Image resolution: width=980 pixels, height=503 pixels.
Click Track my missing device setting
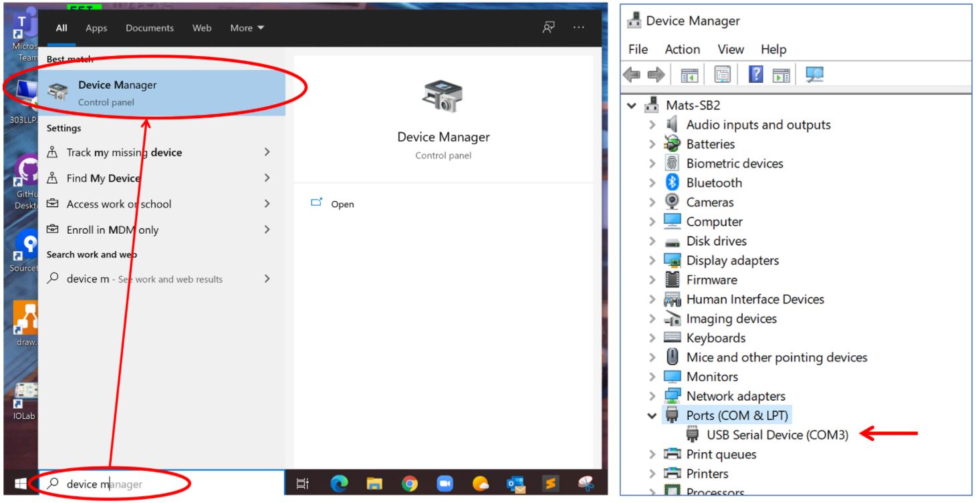[x=124, y=152]
